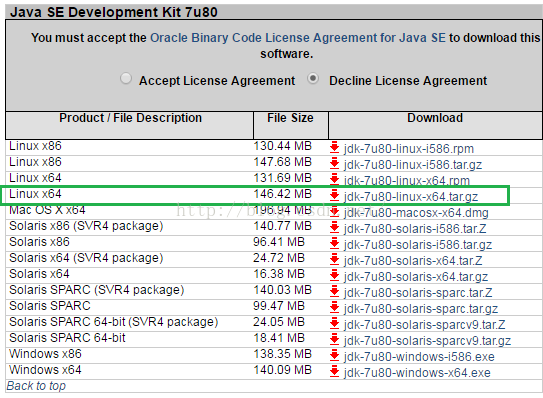Click the 140.09 MB size cell
The image size is (543, 398).
(283, 370)
